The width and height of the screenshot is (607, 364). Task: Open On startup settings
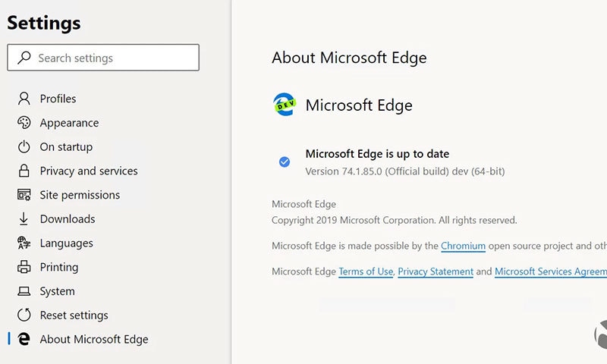(66, 147)
